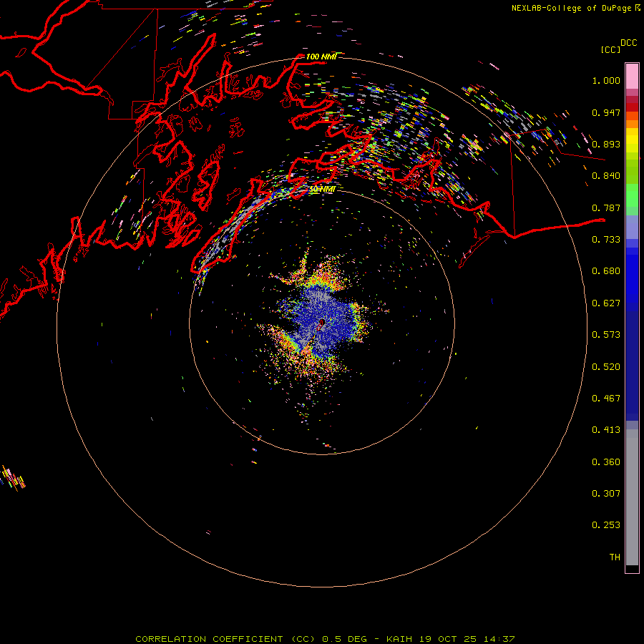Select the 0.253 legend value
Viewport: 644px width, 644px height.
point(606,525)
